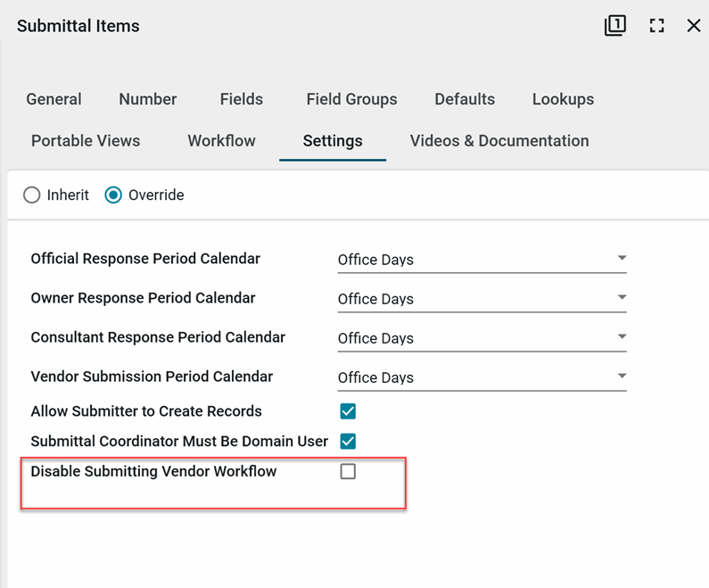This screenshot has height=588, width=709.
Task: Switch to the Defaults tab
Action: tap(465, 99)
